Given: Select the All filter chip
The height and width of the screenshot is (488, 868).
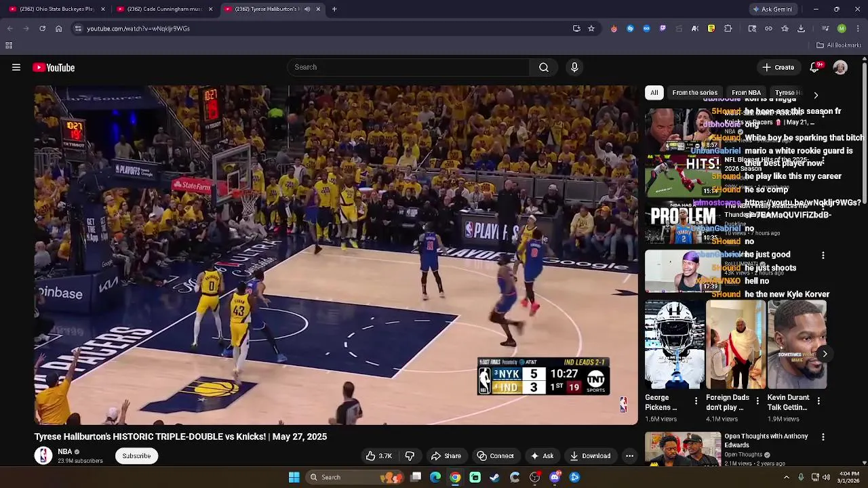Looking at the screenshot, I should coord(654,92).
